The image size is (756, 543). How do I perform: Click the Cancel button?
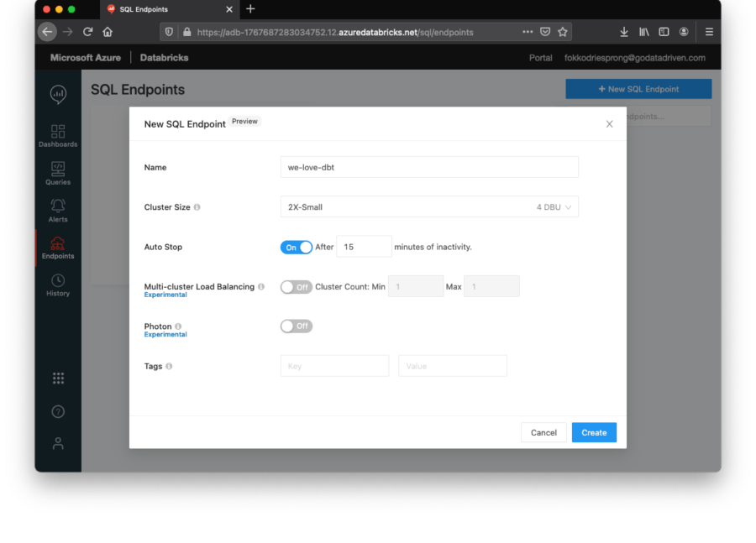tap(543, 432)
